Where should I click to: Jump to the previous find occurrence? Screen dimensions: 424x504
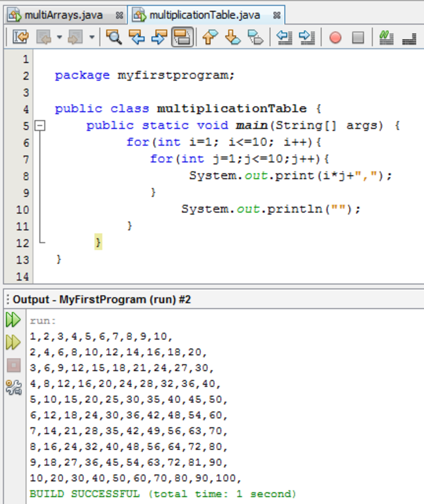(x=136, y=37)
